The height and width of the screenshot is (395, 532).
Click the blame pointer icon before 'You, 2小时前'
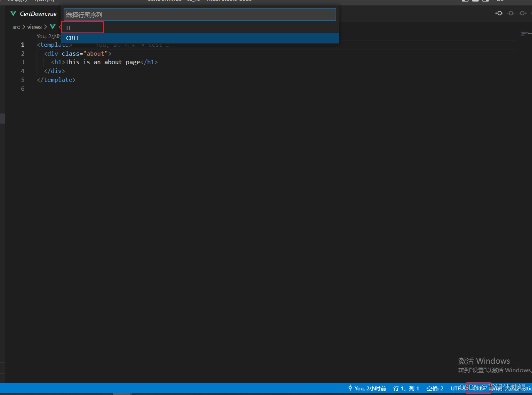tap(350, 388)
